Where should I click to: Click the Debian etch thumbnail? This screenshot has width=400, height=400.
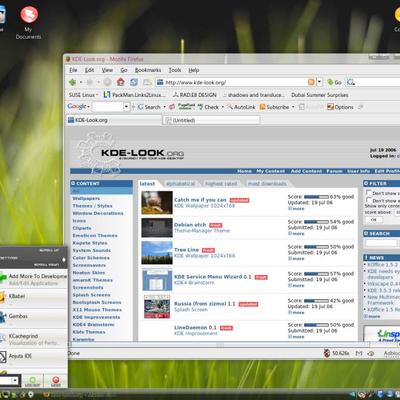click(157, 228)
